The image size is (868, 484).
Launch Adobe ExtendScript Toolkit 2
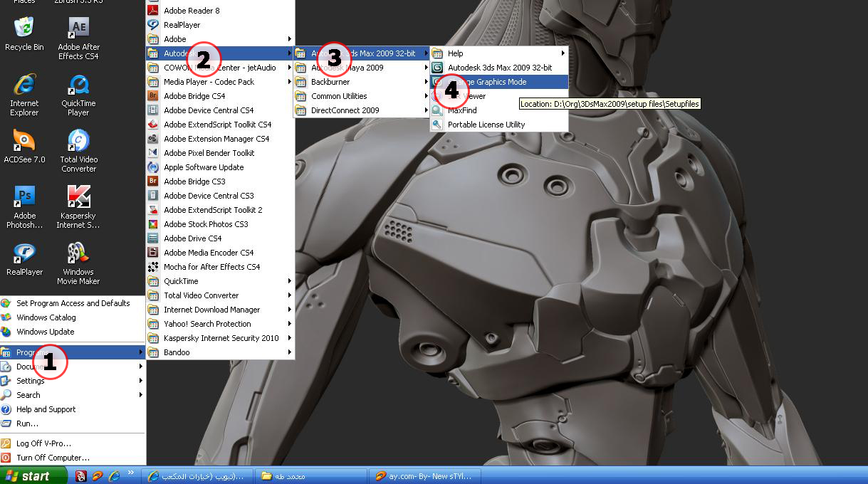pyautogui.click(x=220, y=210)
